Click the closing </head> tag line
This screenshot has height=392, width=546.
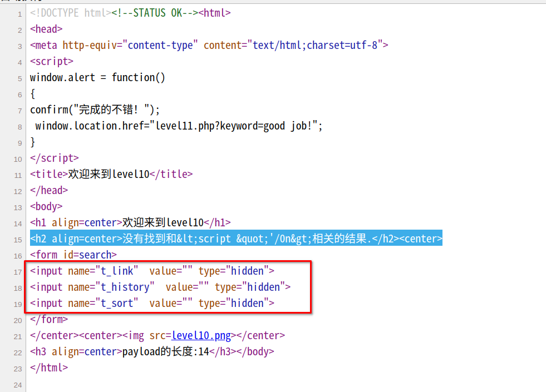click(49, 191)
